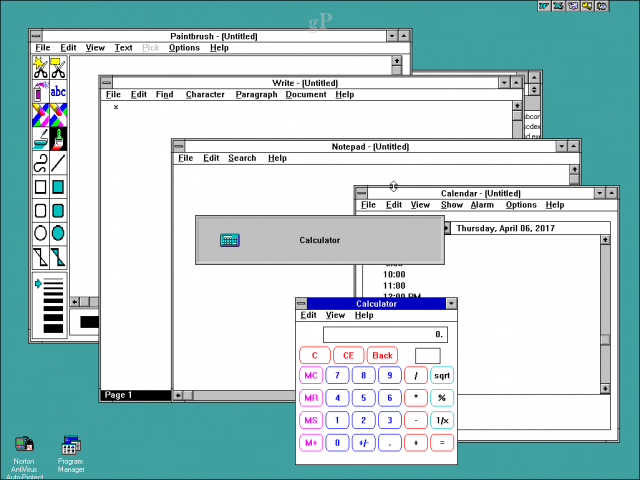640x480 pixels.
Task: Pick the Eraser tool in Paintbrush
Action: (x=58, y=115)
